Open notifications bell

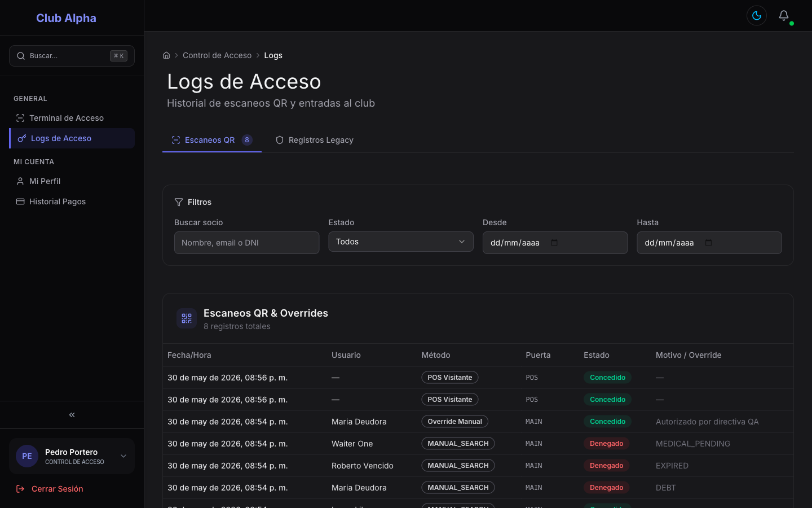(x=784, y=16)
